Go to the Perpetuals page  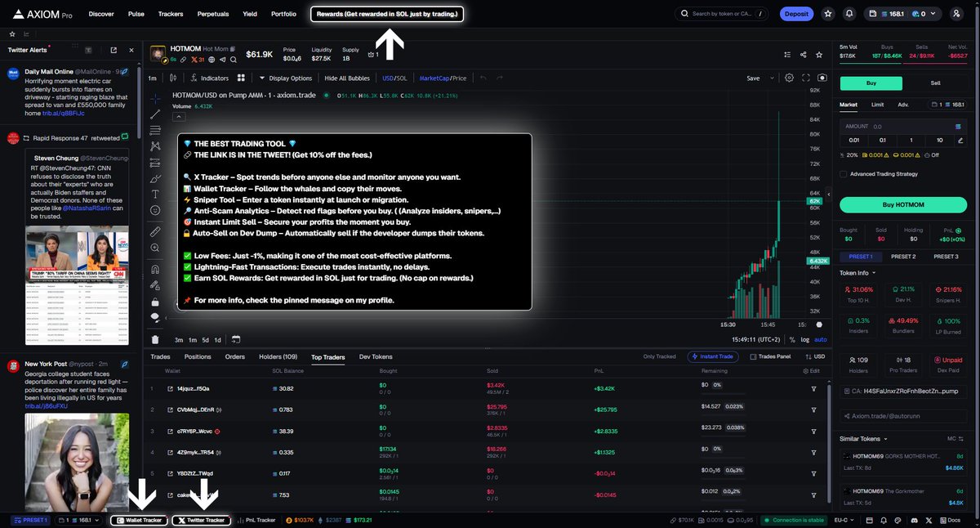[x=212, y=14]
